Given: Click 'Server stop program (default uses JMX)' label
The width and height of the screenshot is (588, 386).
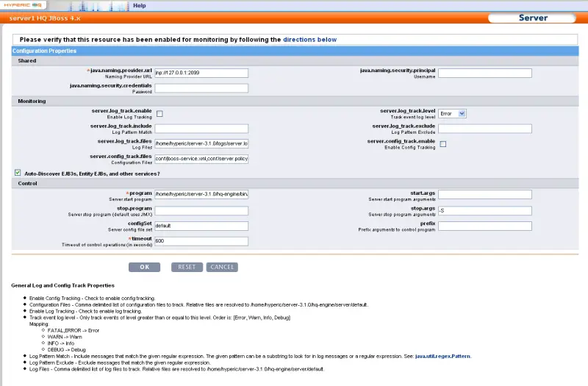Looking at the screenshot, I should click(110, 215).
